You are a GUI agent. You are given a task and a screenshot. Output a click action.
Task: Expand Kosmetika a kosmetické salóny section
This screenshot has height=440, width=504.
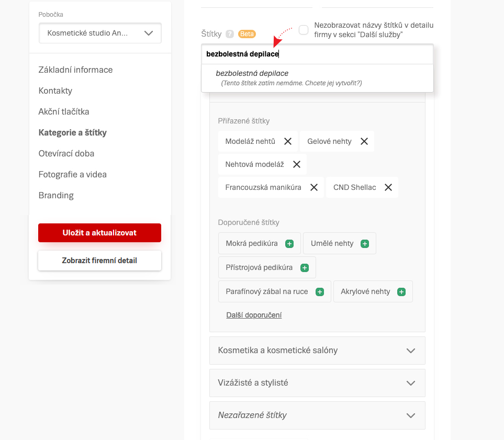[x=317, y=351]
